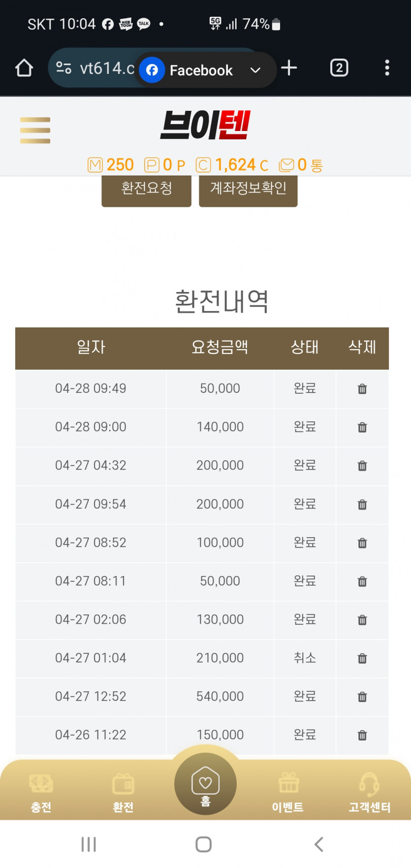Click the 계좌정보확인 button

click(x=248, y=190)
